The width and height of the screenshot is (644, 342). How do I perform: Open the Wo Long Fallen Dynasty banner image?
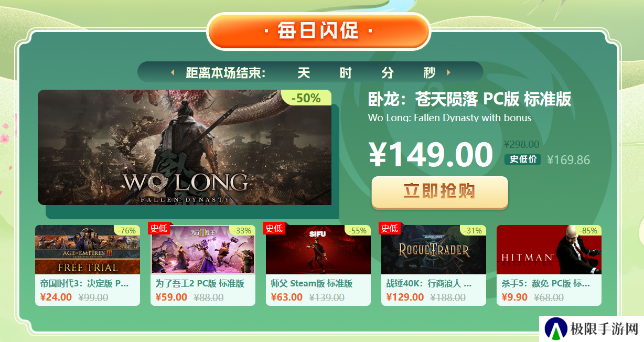click(x=185, y=147)
